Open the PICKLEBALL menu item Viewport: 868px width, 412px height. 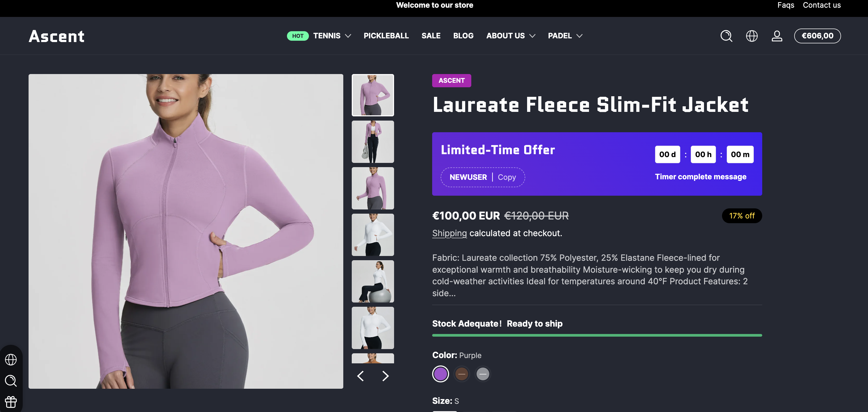click(x=386, y=36)
